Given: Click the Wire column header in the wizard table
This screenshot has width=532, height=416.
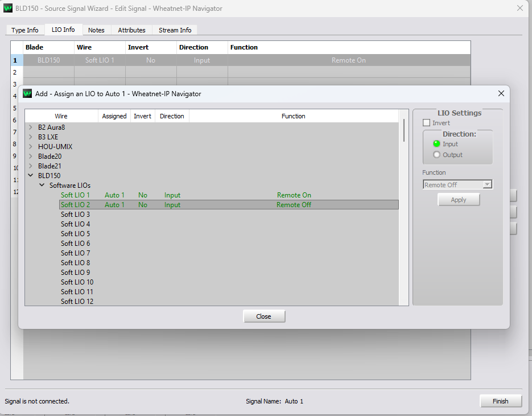Looking at the screenshot, I should (100, 47).
